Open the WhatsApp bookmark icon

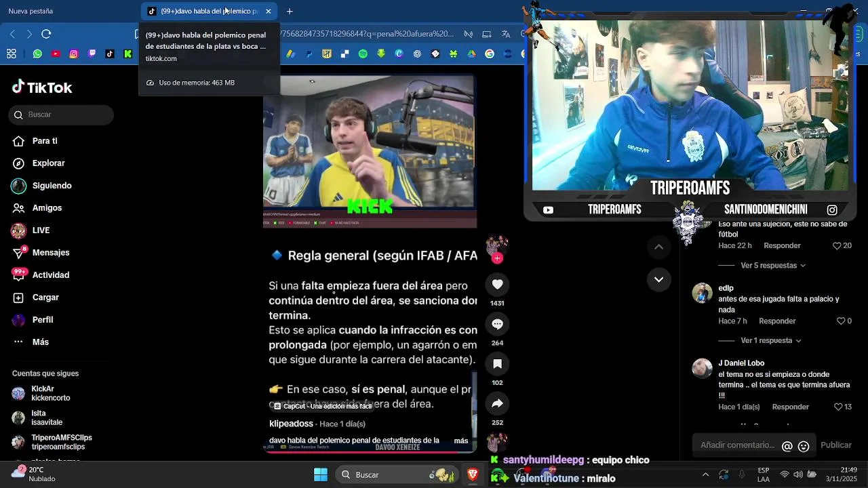[37, 54]
